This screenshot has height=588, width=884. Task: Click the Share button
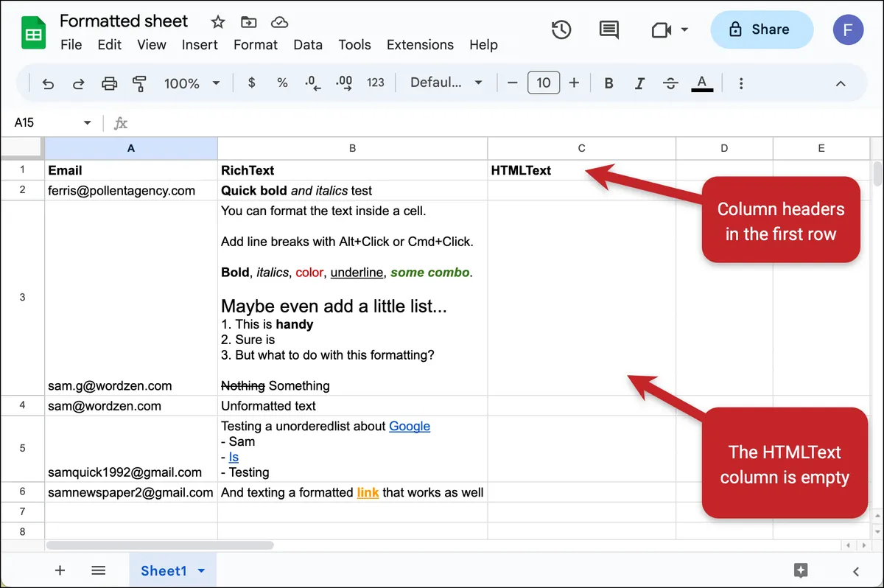point(762,29)
